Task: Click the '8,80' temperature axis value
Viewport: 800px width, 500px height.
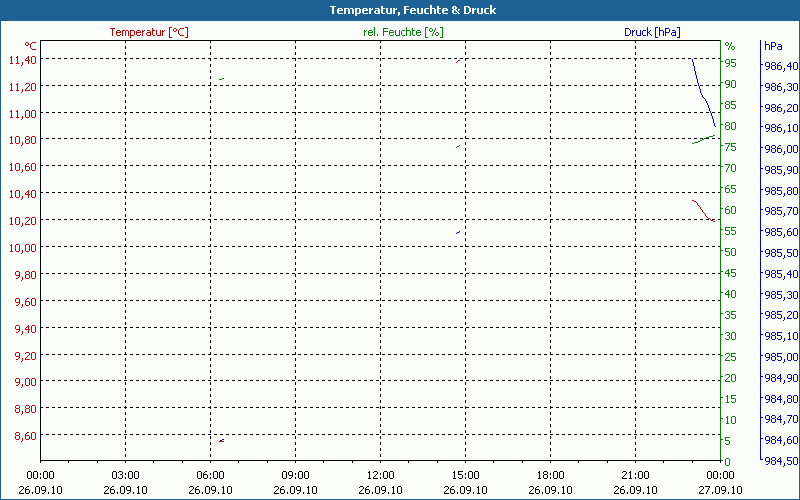Action: (x=26, y=409)
